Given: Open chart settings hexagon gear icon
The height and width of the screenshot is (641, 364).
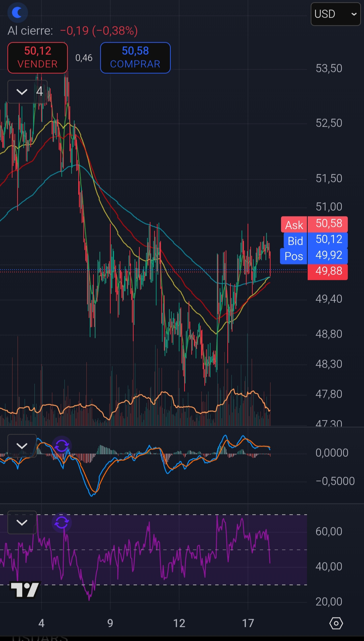Looking at the screenshot, I should point(336,623).
